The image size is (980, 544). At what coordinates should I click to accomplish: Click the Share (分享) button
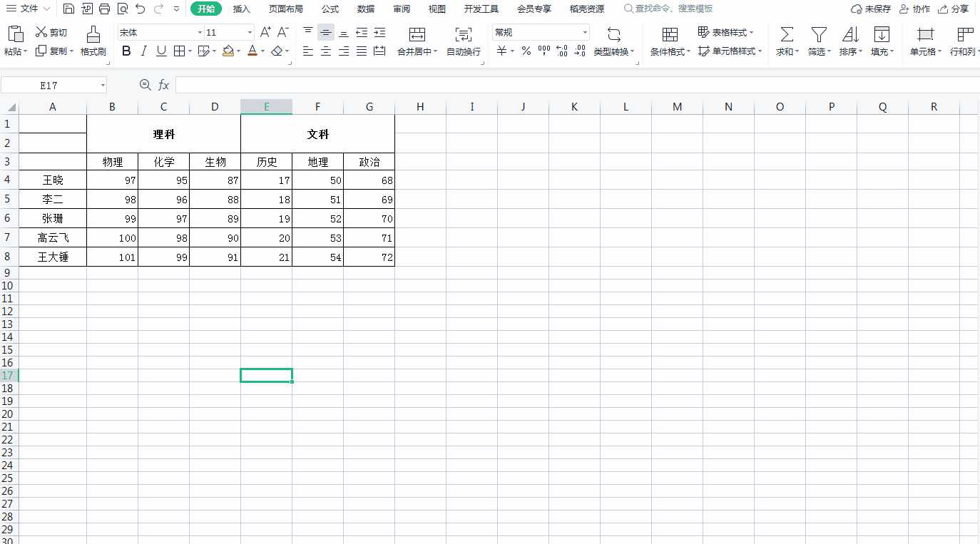(954, 9)
